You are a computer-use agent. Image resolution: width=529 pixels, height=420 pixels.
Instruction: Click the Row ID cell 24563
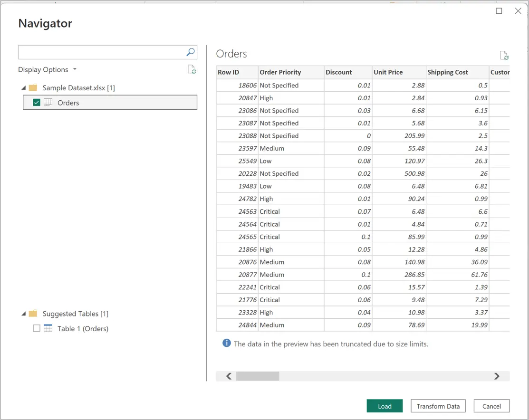click(x=237, y=211)
